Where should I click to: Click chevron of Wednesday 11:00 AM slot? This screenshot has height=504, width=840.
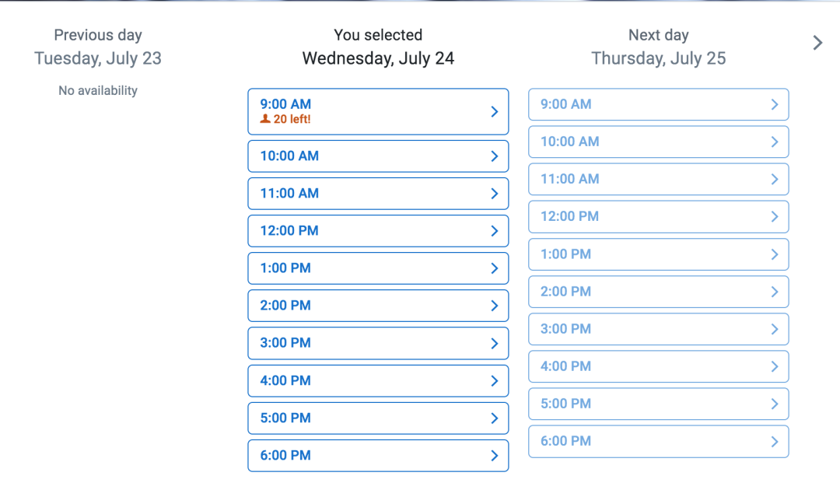coord(495,194)
